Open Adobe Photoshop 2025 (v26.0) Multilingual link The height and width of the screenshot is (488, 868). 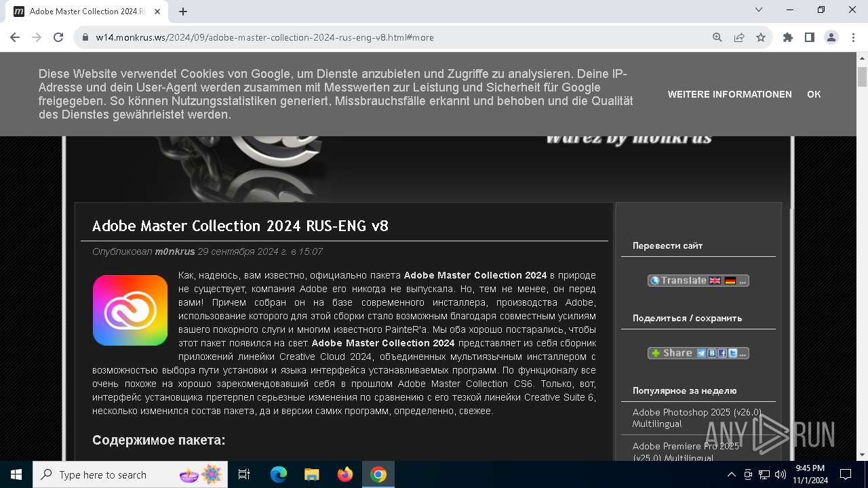click(697, 418)
